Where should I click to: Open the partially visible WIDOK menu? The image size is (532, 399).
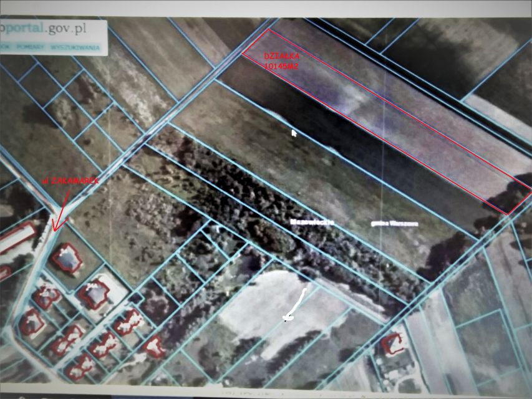point(5,46)
